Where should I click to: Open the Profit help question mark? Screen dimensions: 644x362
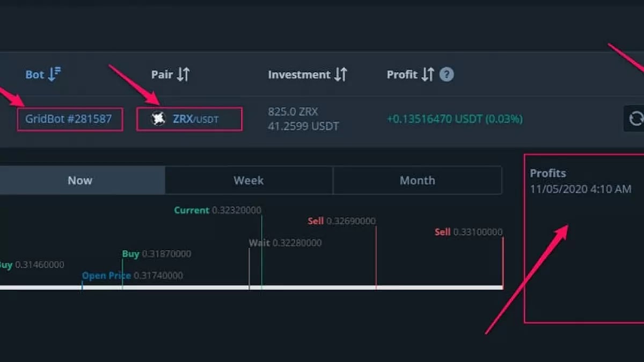(x=446, y=75)
